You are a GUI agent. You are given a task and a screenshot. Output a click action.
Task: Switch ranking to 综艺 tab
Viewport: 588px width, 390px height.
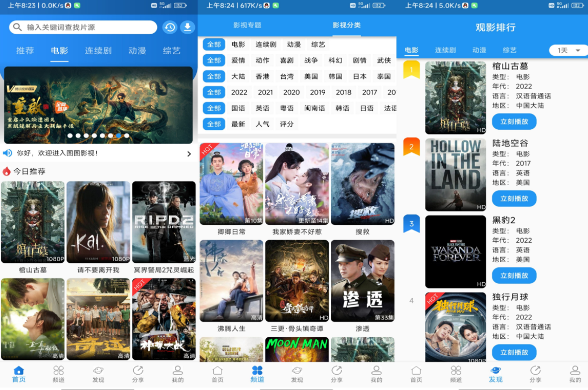pos(510,50)
